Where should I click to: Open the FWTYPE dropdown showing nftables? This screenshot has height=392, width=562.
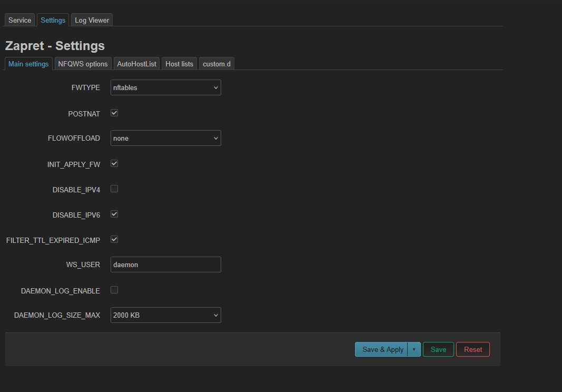(x=165, y=87)
